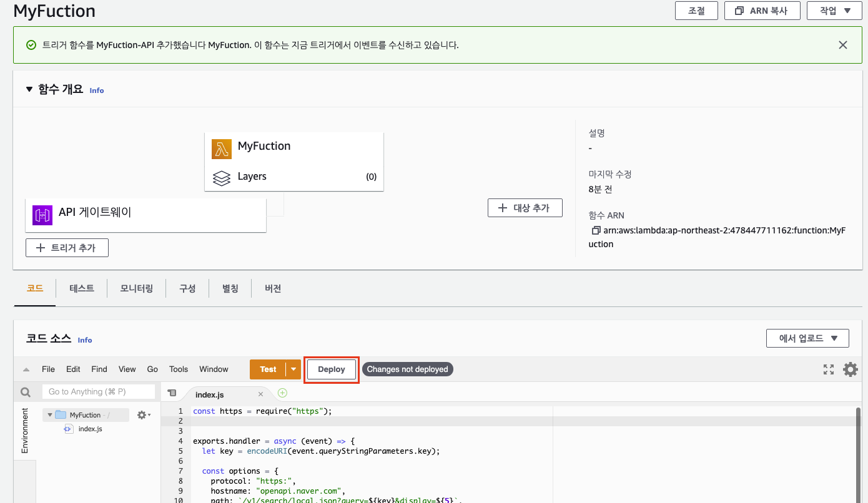868x503 pixels.
Task: Open the Environment side panel
Action: [25, 431]
